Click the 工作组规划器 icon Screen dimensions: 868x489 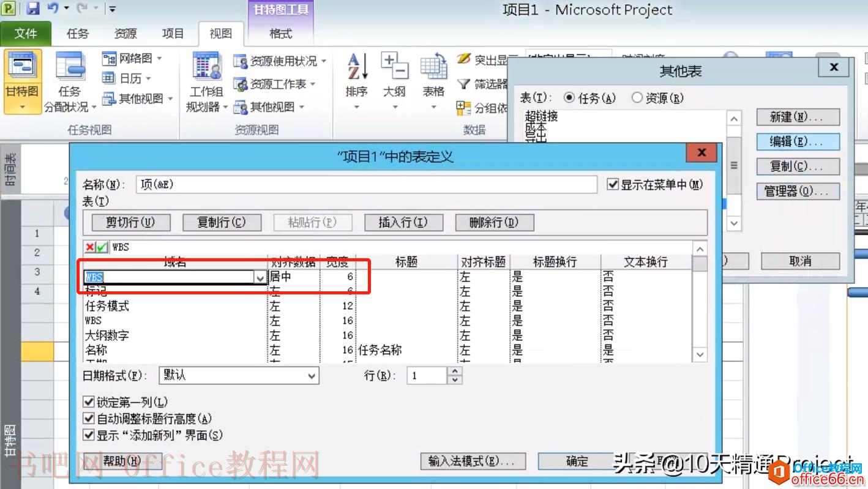tap(206, 66)
